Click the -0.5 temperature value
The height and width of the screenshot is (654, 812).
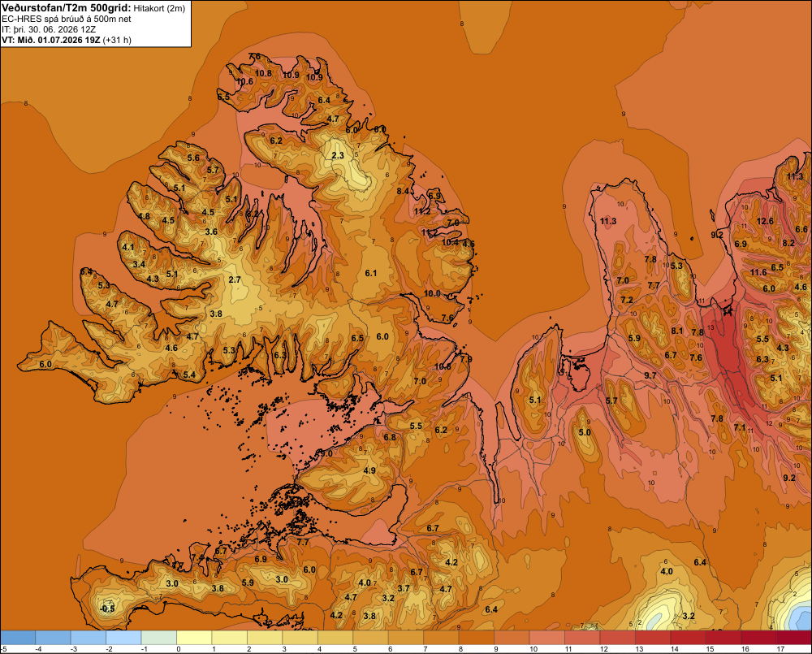(107, 609)
